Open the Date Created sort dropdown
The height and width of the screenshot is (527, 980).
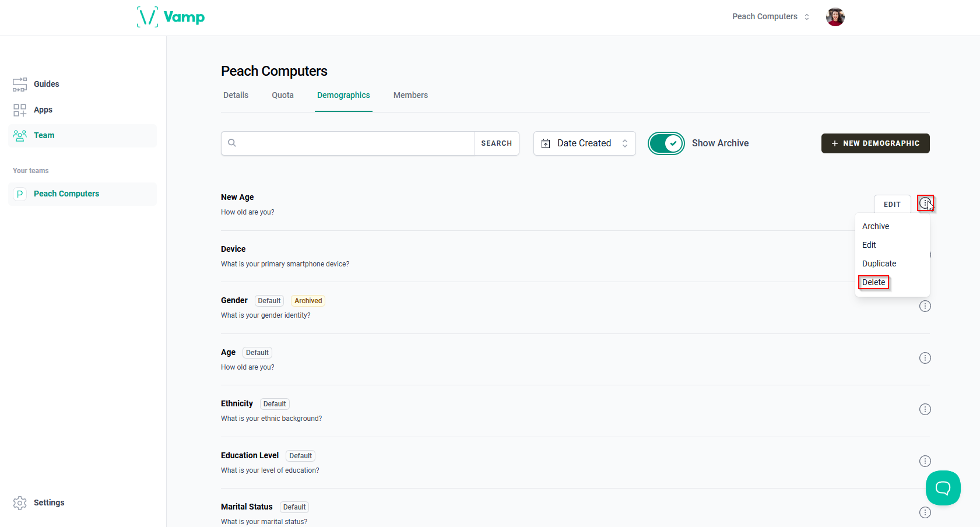[584, 143]
